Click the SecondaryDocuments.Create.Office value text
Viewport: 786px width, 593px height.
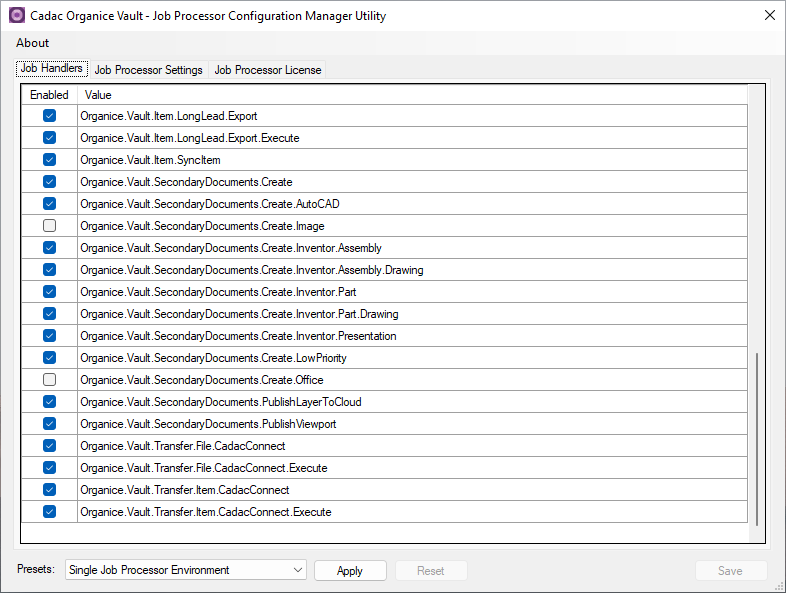tap(202, 381)
